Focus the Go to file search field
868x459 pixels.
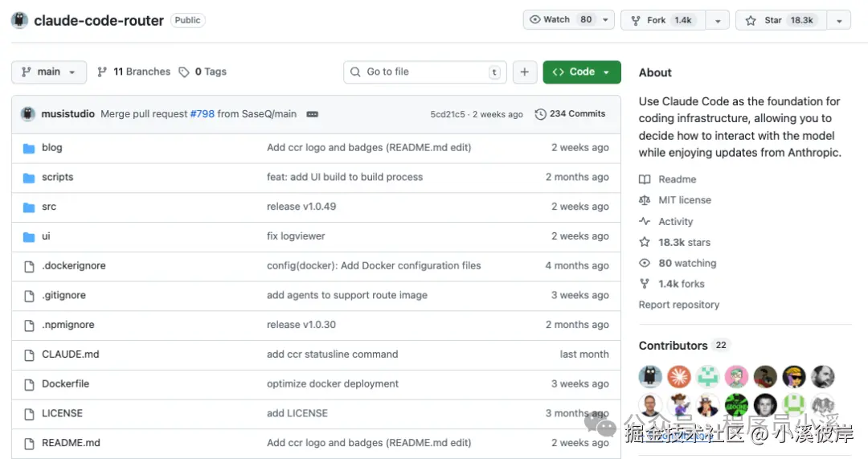click(424, 72)
